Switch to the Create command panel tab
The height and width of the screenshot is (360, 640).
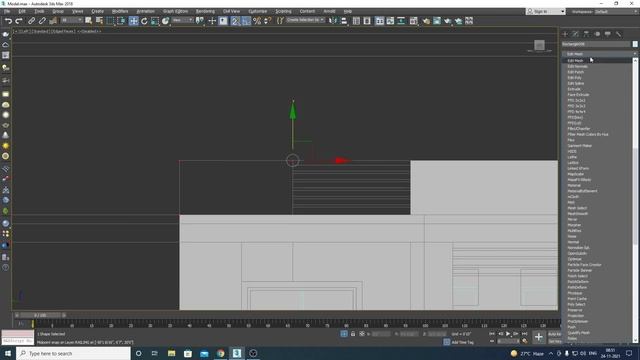565,34
